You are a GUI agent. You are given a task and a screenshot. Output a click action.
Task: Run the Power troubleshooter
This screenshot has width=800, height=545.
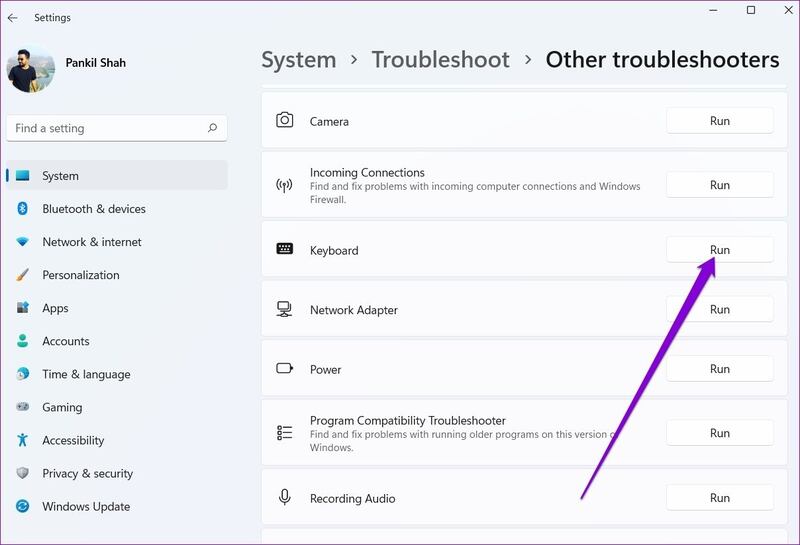click(x=719, y=369)
